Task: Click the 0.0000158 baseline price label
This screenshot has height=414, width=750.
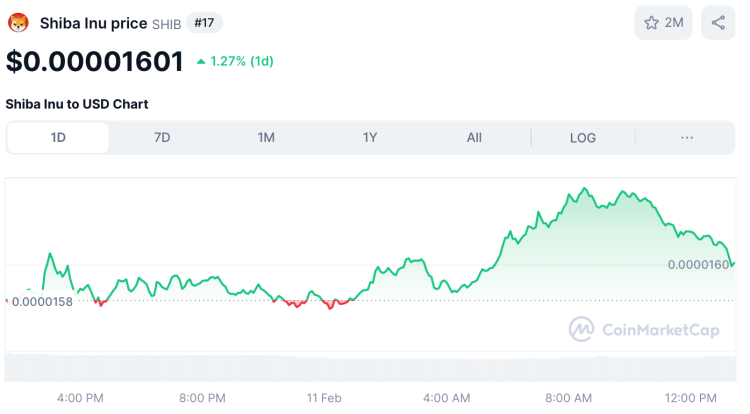Action: [x=42, y=301]
